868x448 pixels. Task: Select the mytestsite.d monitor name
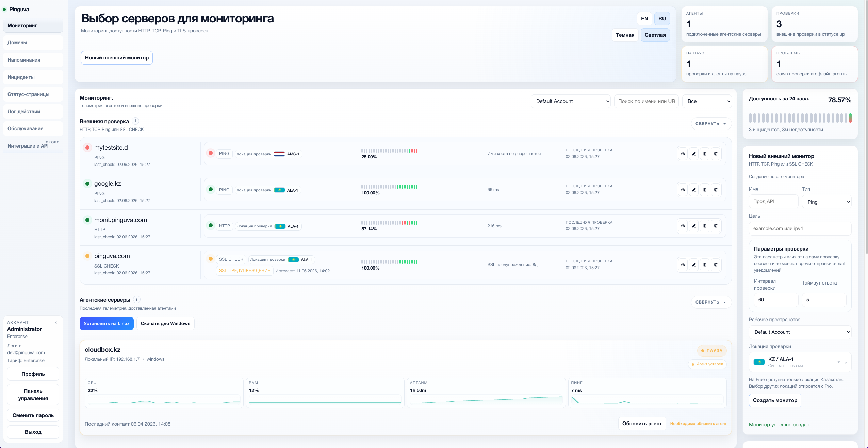point(111,148)
